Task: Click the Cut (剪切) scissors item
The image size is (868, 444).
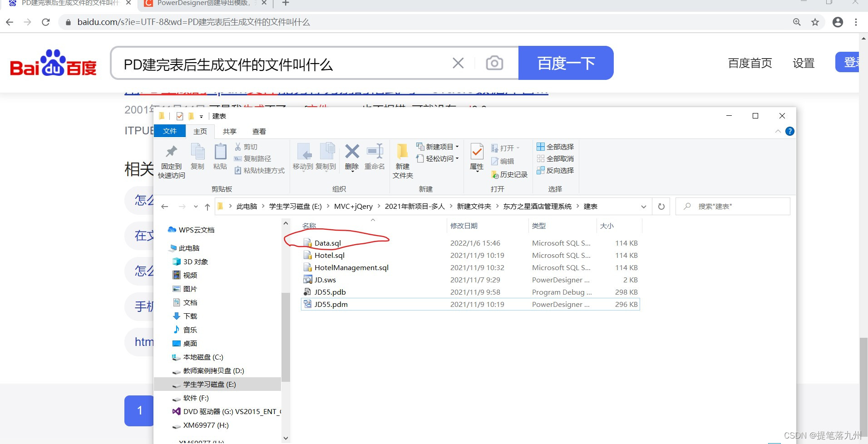Action: (246, 147)
